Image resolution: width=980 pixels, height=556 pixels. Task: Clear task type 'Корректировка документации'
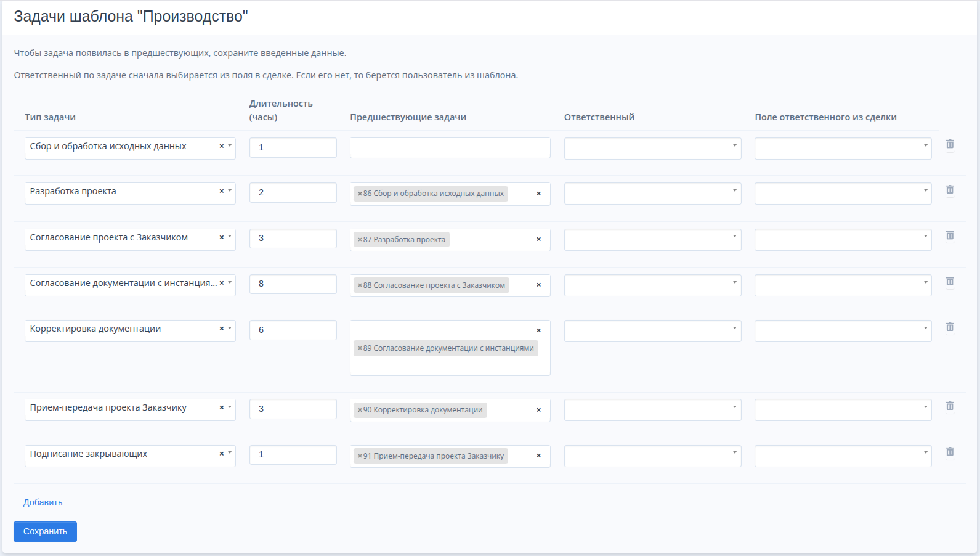[222, 329]
